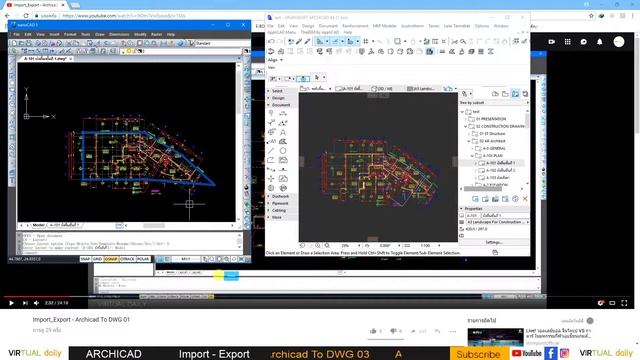
Task: Open the Layout Book in ArchiCAD navigator
Action: point(516,94)
